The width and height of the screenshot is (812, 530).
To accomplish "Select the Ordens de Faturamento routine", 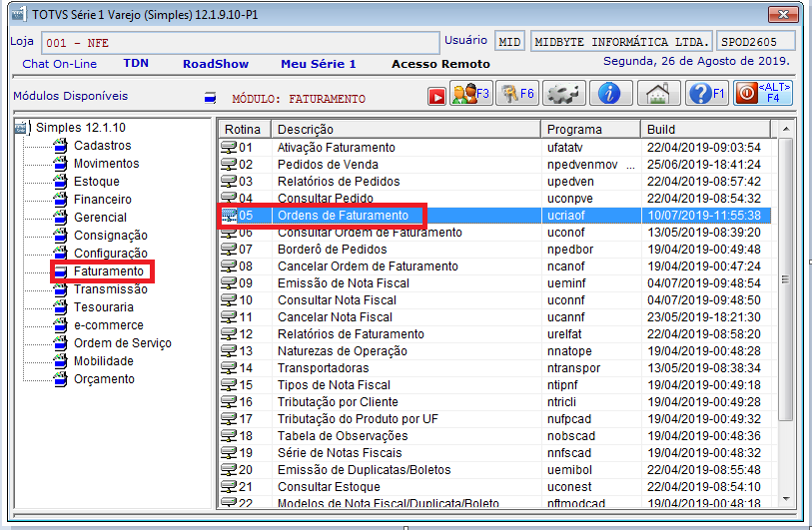I will pos(495,216).
